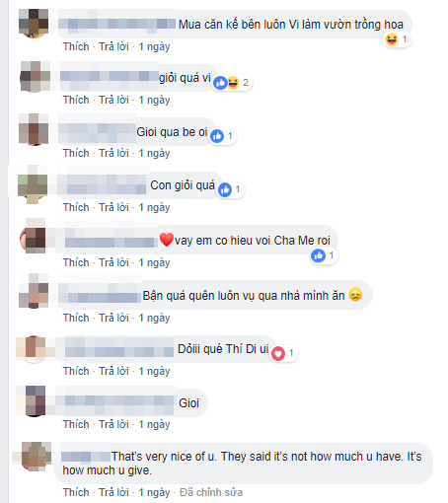Reply to the 'Con giỏi quá' comment

[x=113, y=207]
